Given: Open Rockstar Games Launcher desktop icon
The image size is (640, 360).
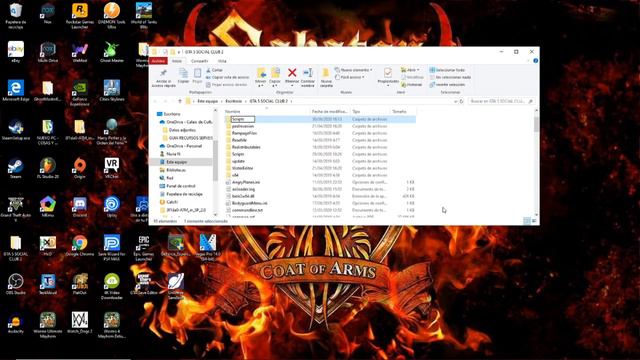Looking at the screenshot, I should coord(80,16).
